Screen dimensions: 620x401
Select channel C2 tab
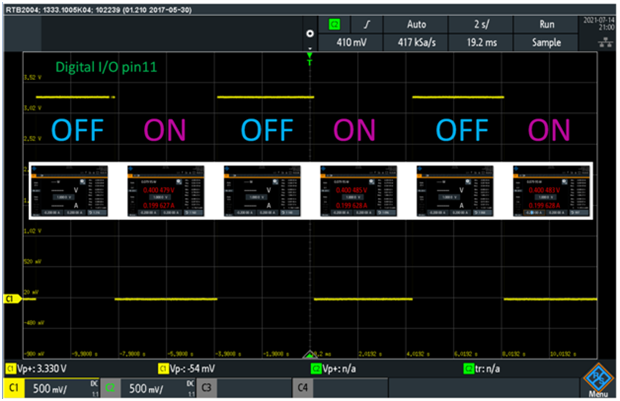110,388
